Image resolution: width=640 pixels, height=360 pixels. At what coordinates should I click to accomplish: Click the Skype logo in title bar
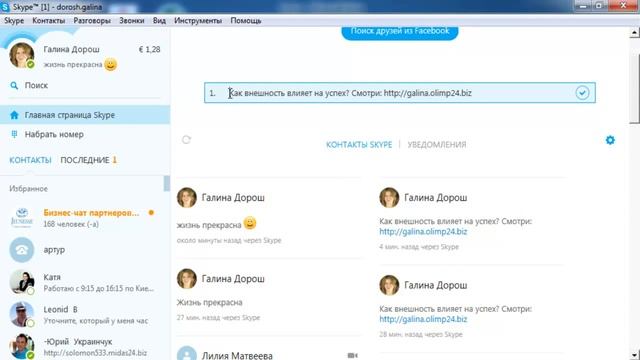pos(5,7)
